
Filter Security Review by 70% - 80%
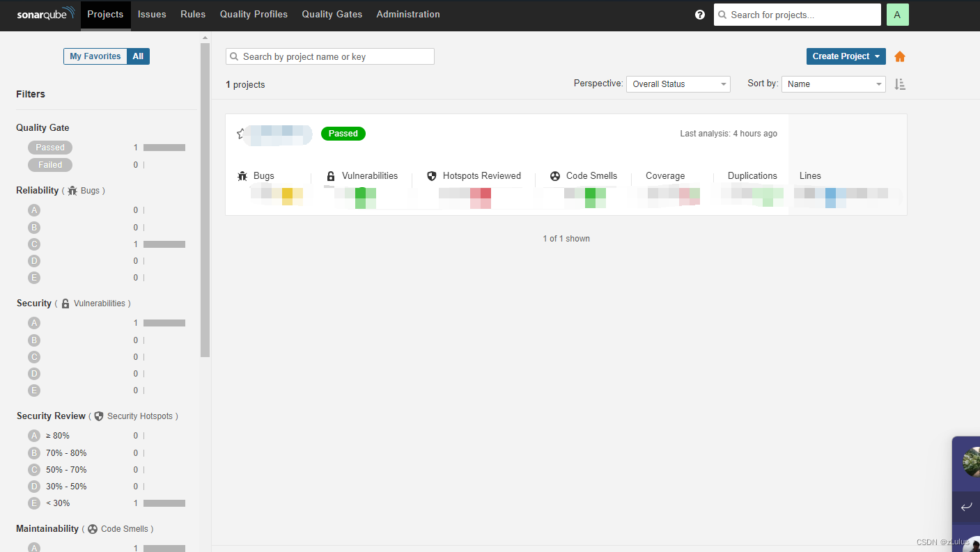pos(58,453)
